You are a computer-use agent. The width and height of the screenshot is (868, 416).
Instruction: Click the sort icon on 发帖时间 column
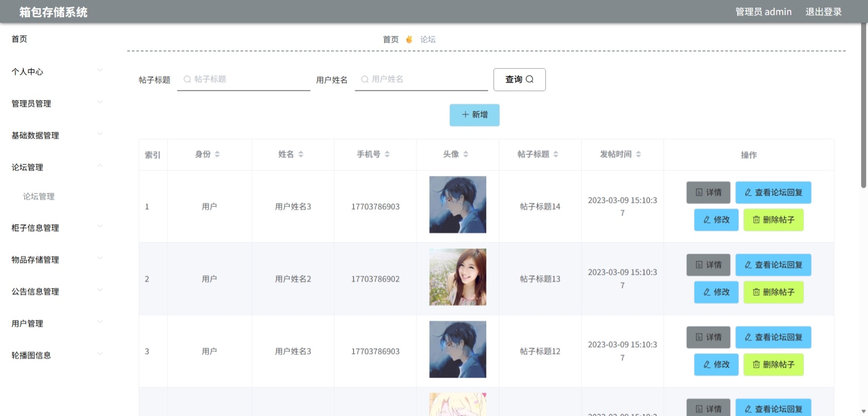click(x=639, y=154)
